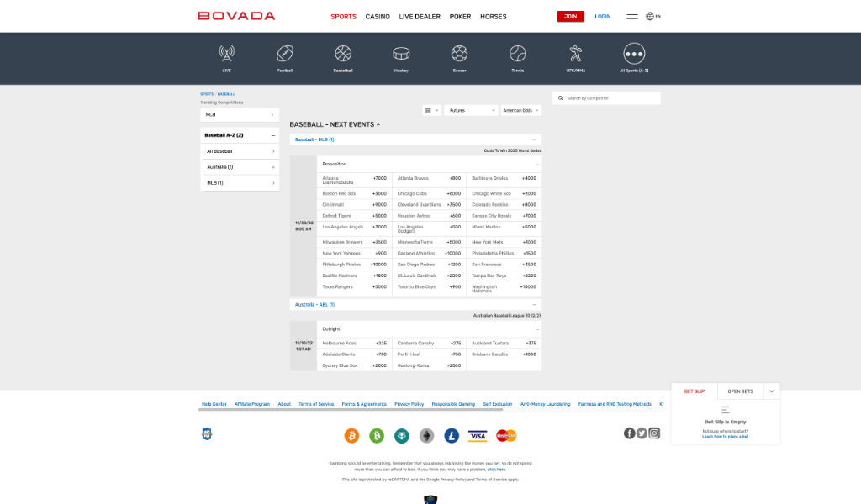Select the Open Bets tab

740,391
